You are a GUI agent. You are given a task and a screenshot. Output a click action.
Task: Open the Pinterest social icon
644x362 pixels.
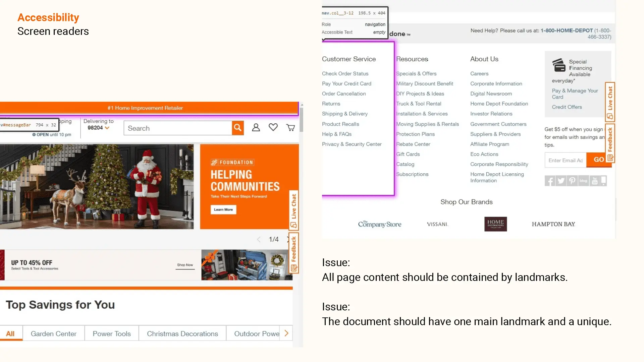click(572, 181)
